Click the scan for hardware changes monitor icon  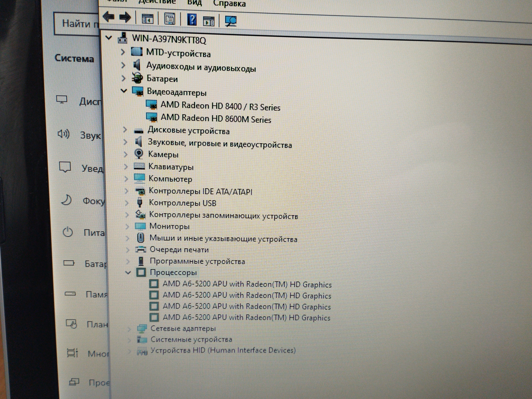click(231, 21)
